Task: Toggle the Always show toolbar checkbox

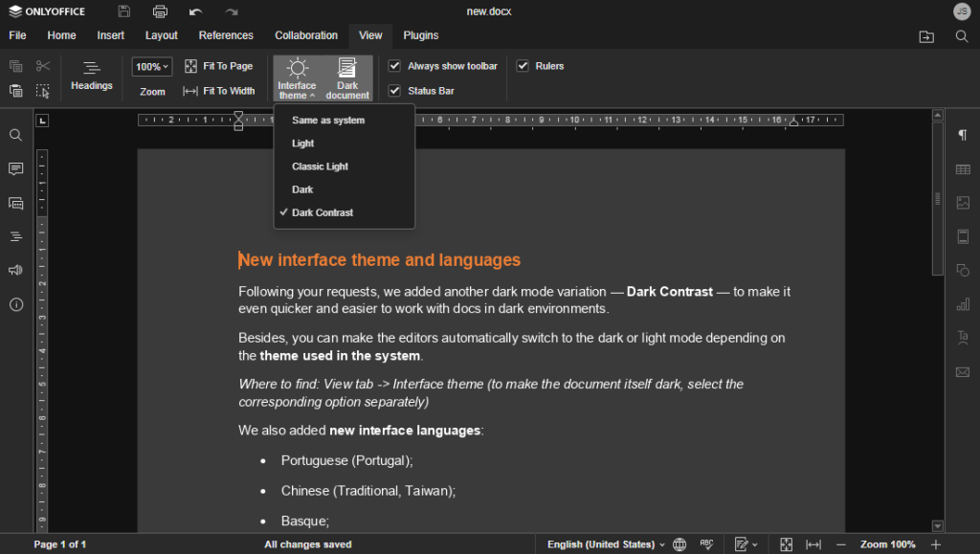Action: [x=394, y=65]
